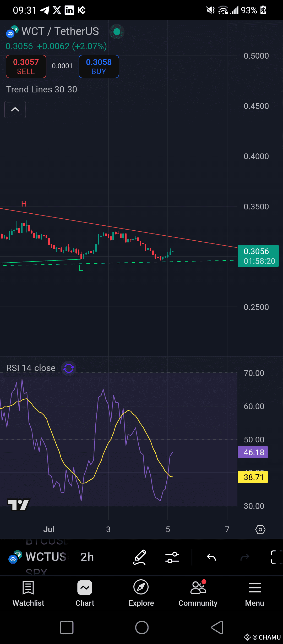Switch to the Chart tab
The width and height of the screenshot is (283, 644).
pos(85,593)
